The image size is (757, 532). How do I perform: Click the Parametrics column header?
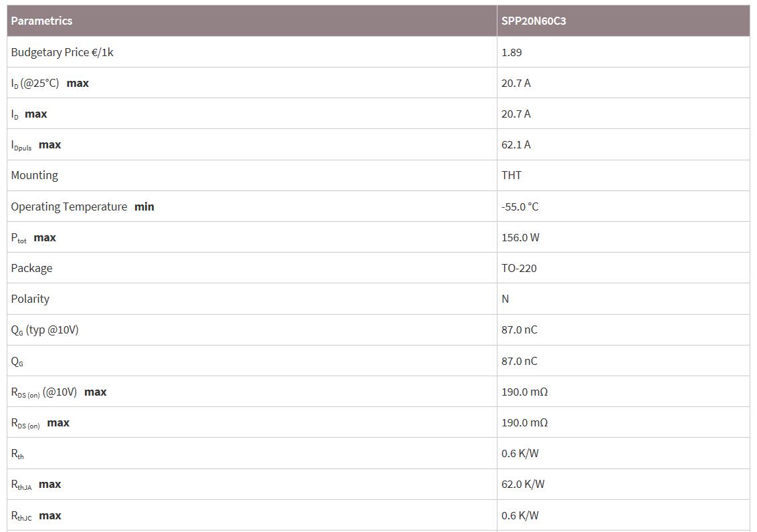pyautogui.click(x=41, y=21)
